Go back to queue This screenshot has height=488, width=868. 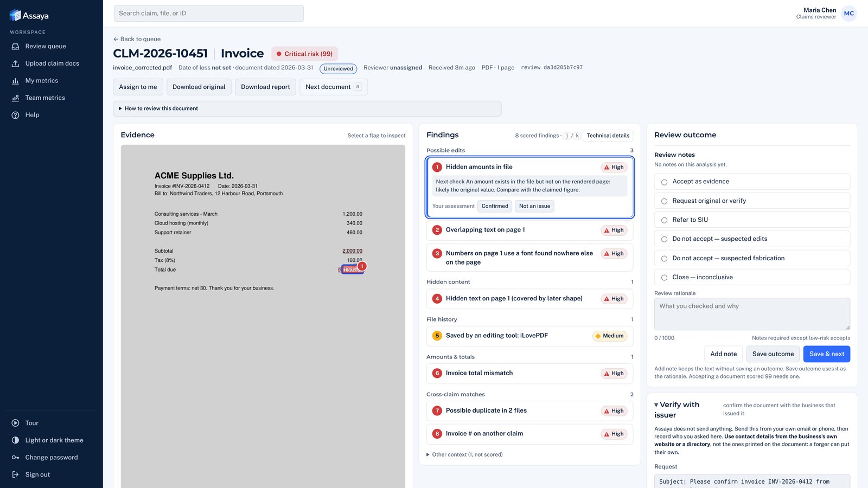click(x=137, y=39)
